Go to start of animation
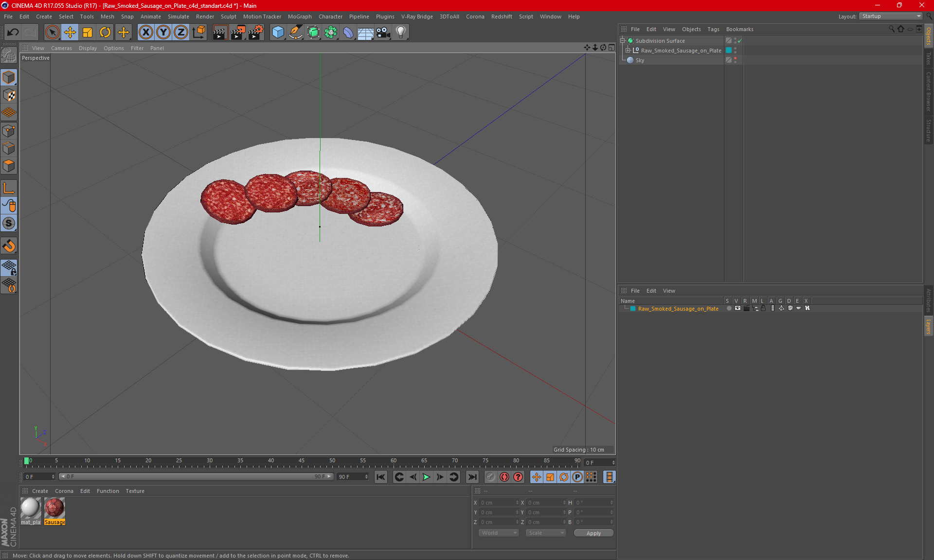This screenshot has height=560, width=934. coord(381,477)
